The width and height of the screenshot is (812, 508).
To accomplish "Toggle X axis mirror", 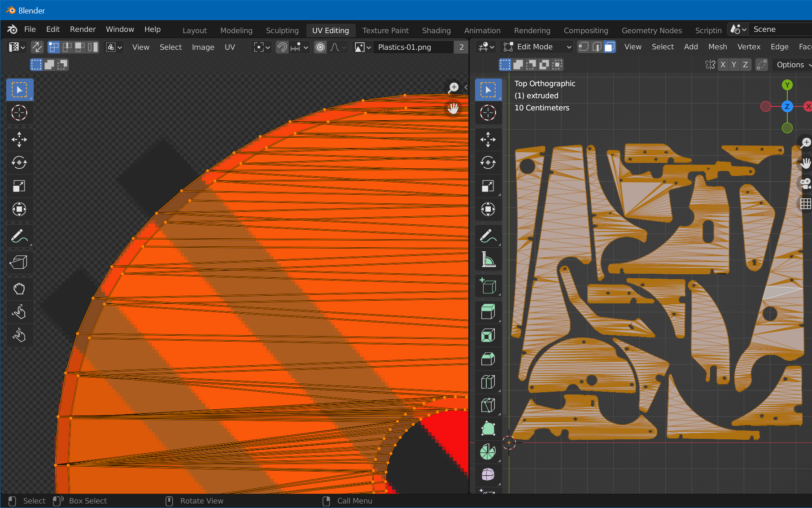I will tap(722, 65).
